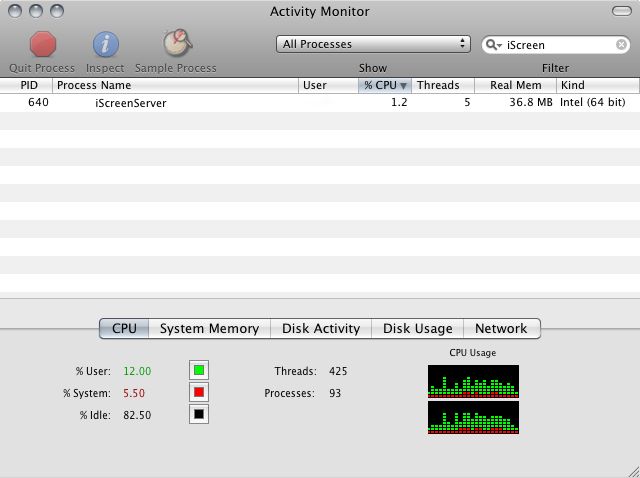Image resolution: width=640 pixels, height=478 pixels.
Task: Open the search magnifier options in Filter field
Action: click(x=494, y=44)
